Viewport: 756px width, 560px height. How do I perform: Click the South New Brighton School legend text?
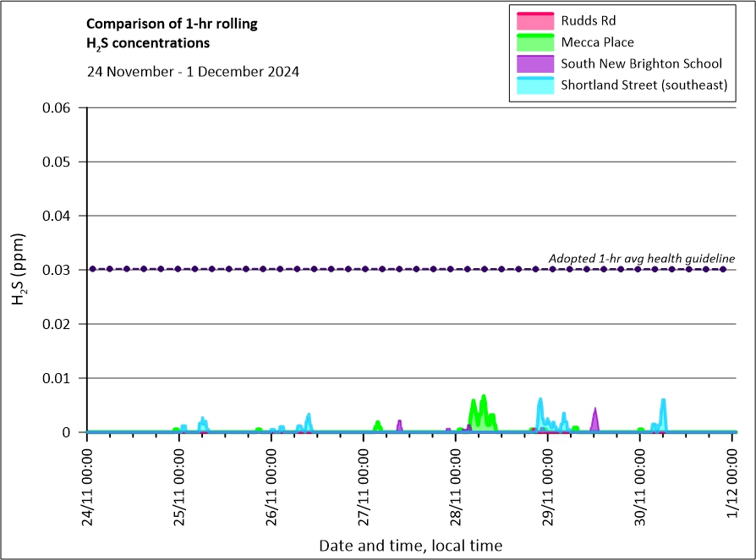(x=641, y=63)
